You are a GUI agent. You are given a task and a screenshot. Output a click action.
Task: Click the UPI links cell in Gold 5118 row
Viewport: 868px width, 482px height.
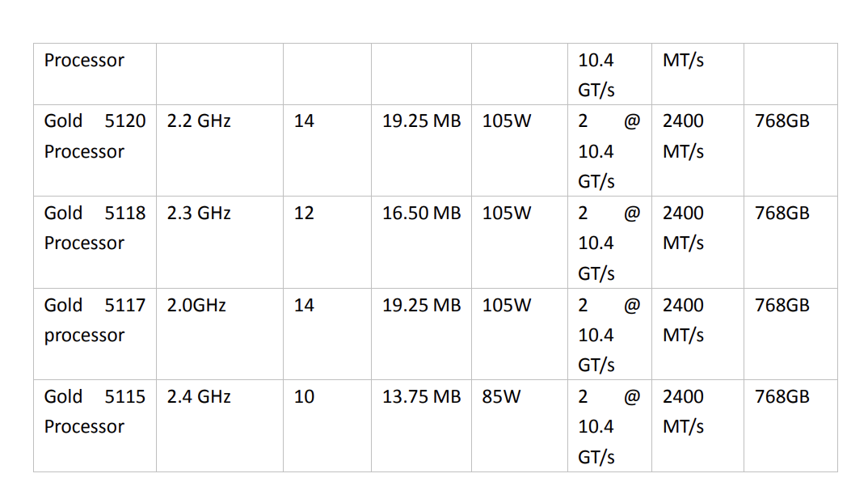[x=608, y=243]
